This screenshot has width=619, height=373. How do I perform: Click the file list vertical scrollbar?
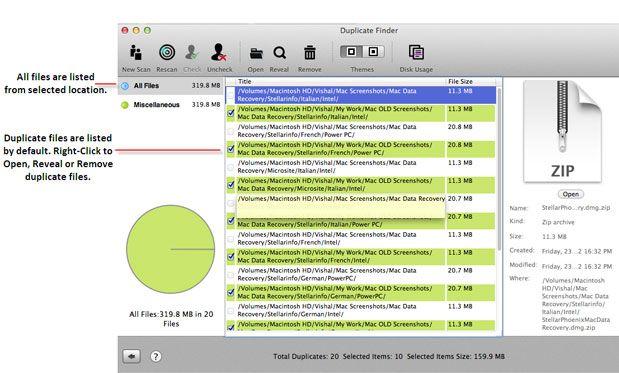click(x=499, y=170)
